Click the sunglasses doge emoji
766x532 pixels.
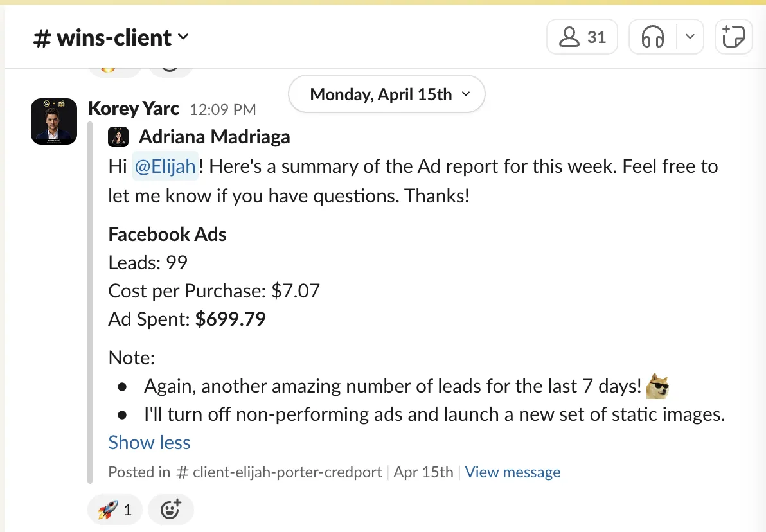coord(657,386)
